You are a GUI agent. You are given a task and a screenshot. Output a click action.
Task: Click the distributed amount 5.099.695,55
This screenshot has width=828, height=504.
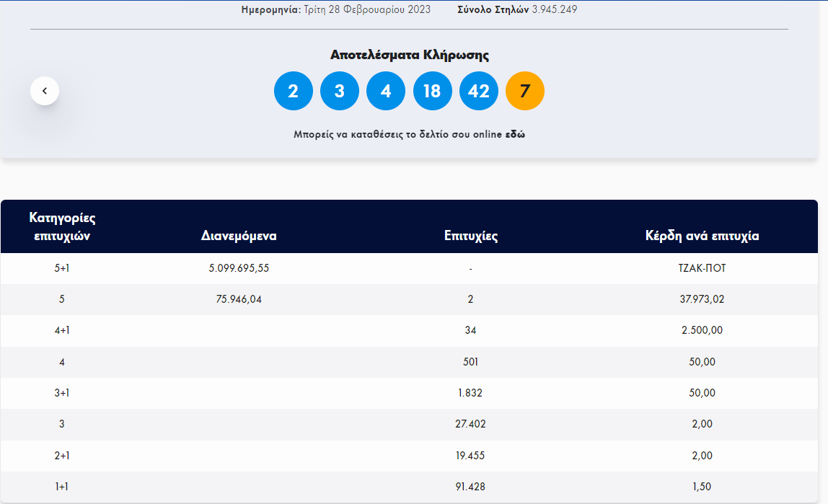coord(239,268)
